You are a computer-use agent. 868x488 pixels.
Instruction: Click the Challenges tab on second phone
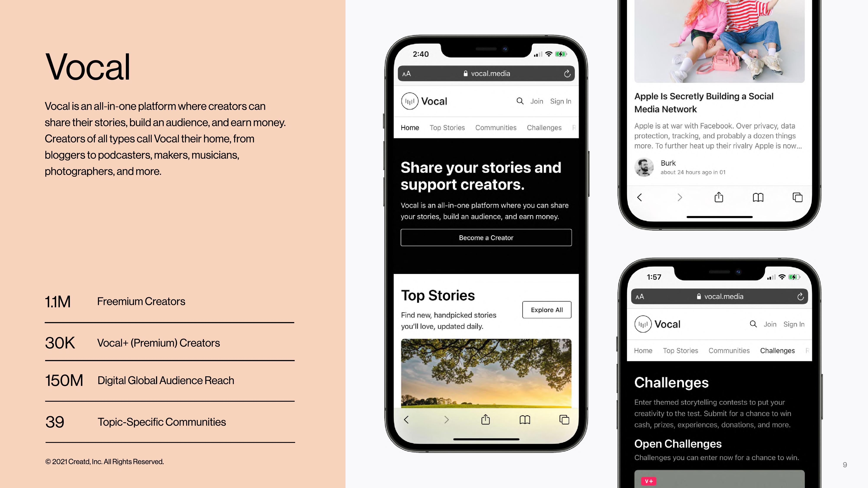coord(777,350)
